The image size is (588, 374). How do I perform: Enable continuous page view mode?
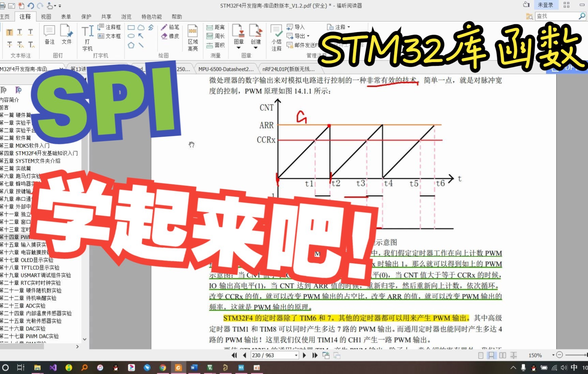coord(491,355)
